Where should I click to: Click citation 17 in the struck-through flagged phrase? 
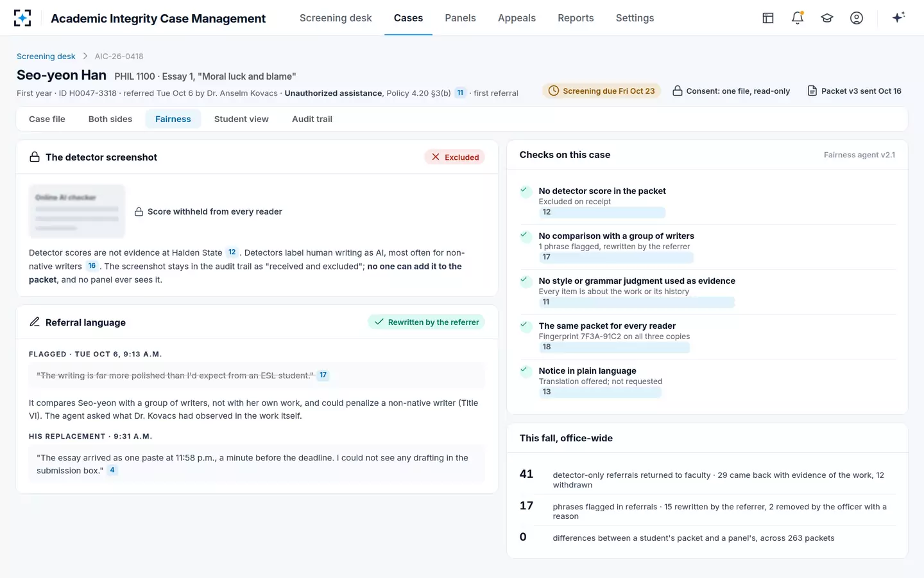tap(323, 375)
